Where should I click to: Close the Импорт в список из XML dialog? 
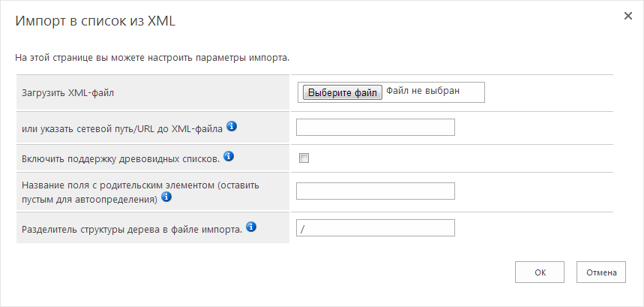[x=628, y=16]
